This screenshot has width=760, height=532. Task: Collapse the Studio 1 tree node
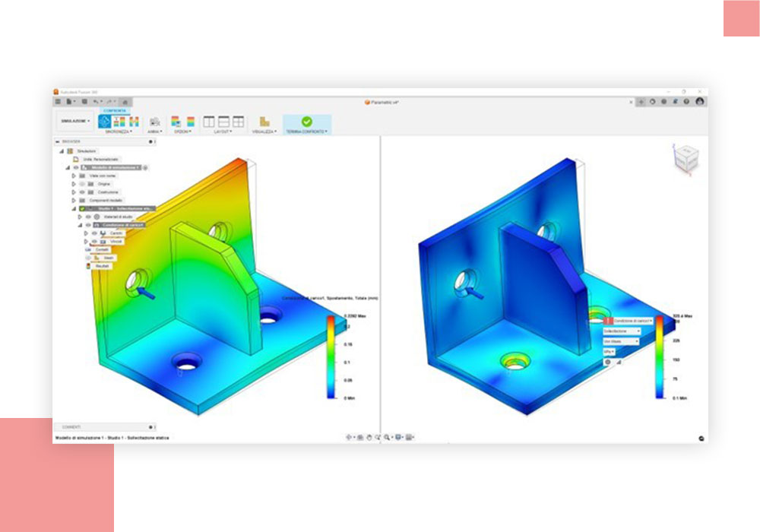pos(74,209)
